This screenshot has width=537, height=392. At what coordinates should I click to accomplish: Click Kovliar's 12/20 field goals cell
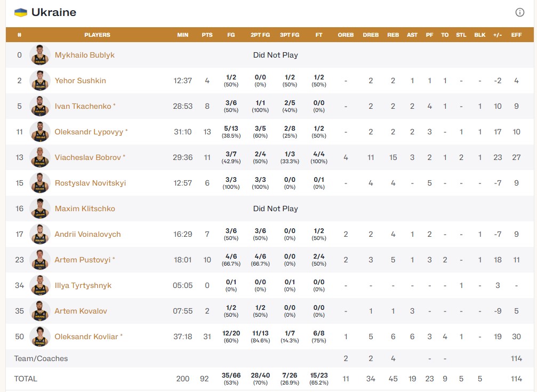point(231,337)
